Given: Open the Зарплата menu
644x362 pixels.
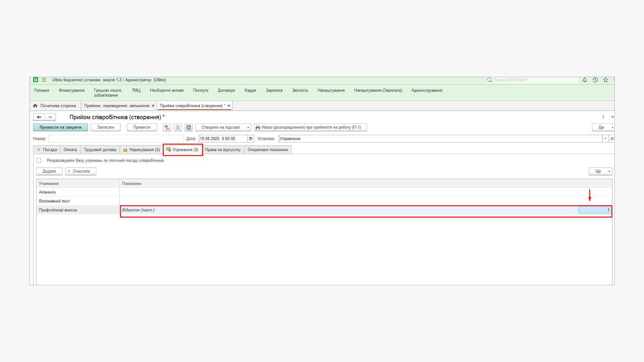Looking at the screenshot, I should pos(274,90).
